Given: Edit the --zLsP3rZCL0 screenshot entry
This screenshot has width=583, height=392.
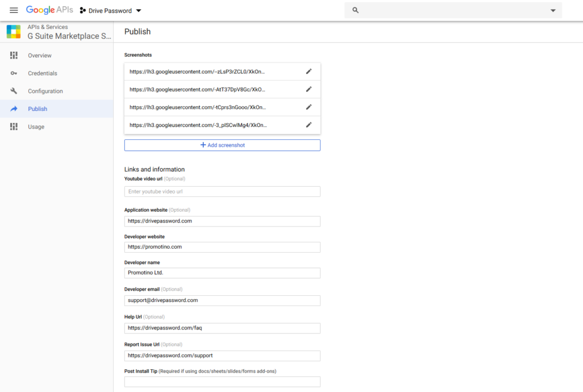Looking at the screenshot, I should [309, 71].
